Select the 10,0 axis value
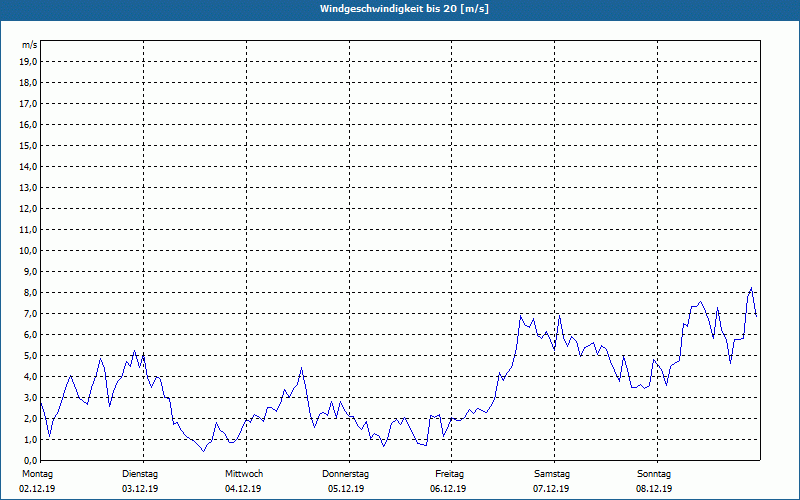This screenshot has width=800, height=500. [x=28, y=251]
